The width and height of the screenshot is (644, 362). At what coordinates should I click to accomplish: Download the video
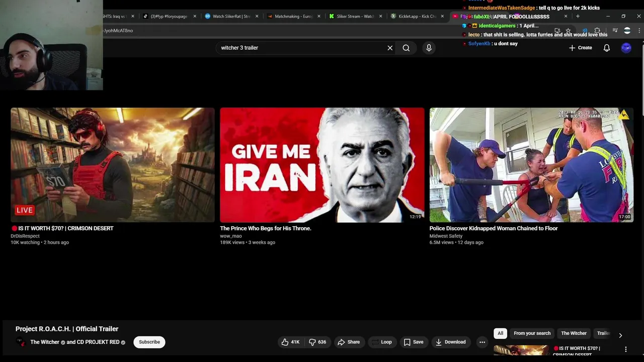point(450,342)
